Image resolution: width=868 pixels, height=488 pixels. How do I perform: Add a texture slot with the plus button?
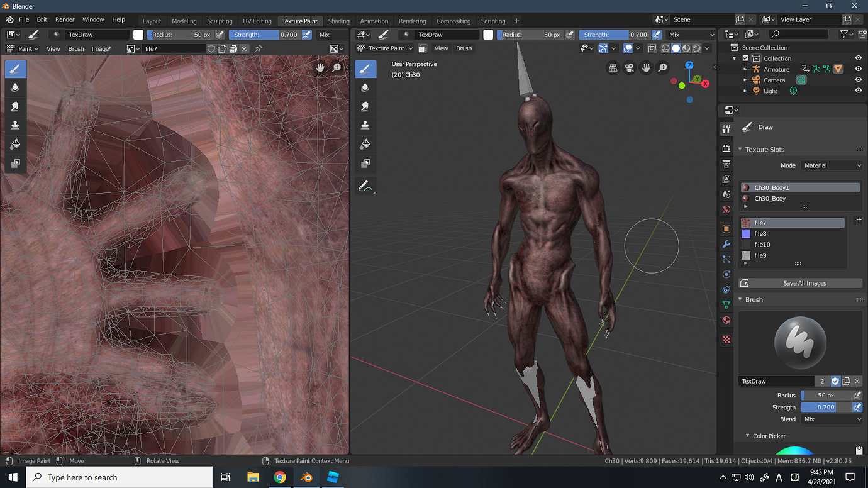click(x=859, y=220)
